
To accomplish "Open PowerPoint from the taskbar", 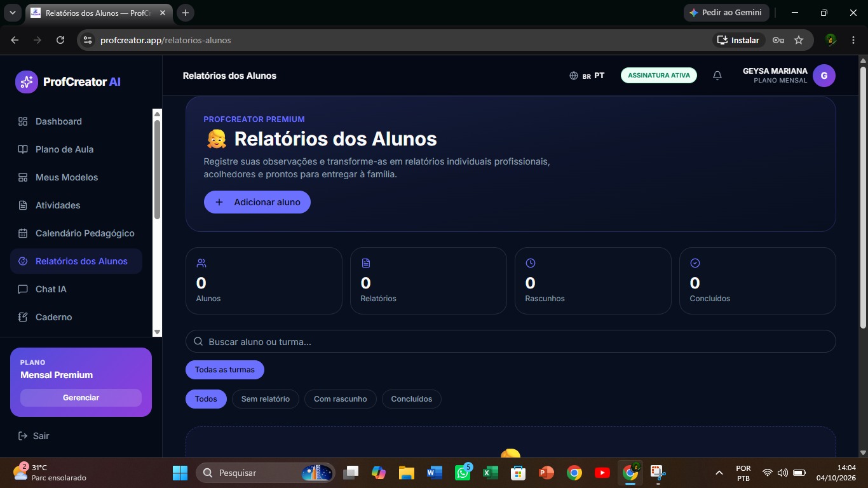I will 546,473.
